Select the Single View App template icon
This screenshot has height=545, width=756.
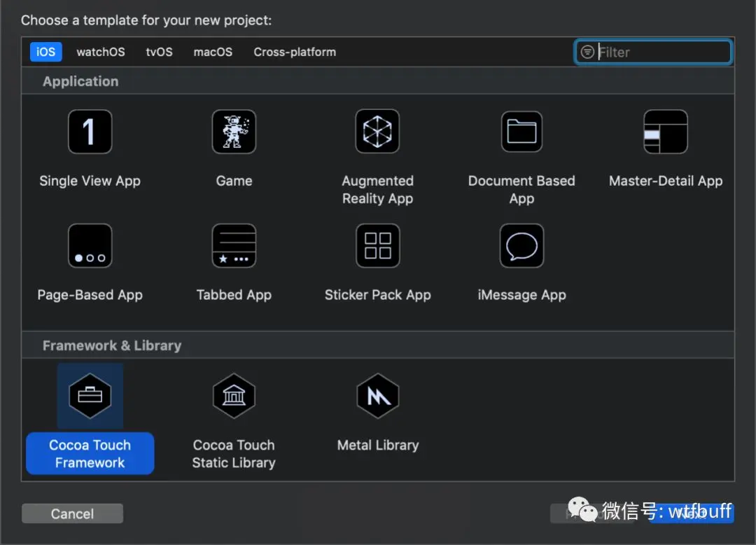coord(90,131)
